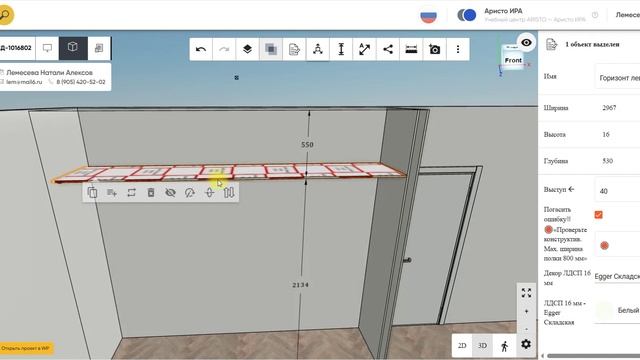Click the Ширина value 2967

pyautogui.click(x=609, y=108)
